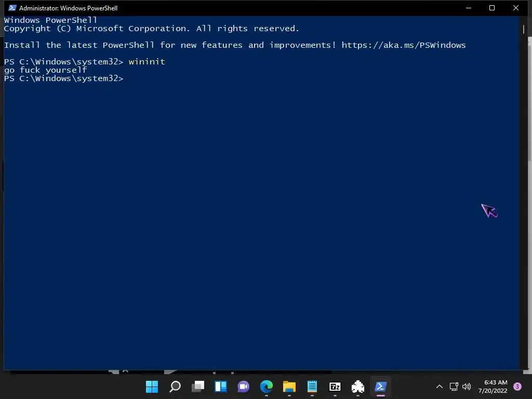532x399 pixels.
Task: Click the PowerShell icon in the title bar
Action: (x=12, y=8)
